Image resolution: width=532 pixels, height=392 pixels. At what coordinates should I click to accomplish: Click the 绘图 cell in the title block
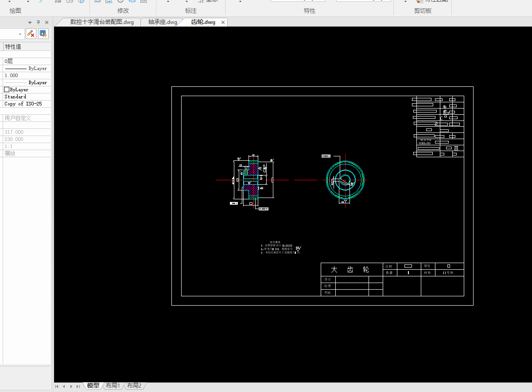pos(328,286)
